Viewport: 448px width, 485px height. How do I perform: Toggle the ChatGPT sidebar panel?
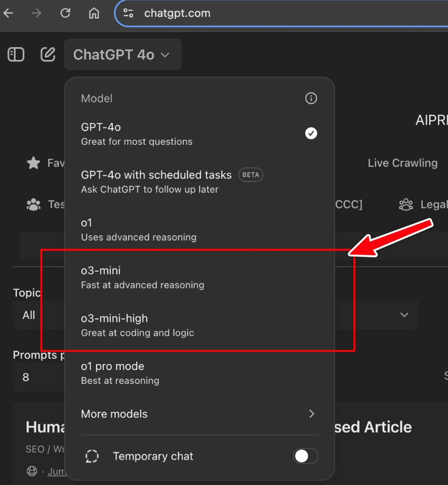tap(16, 55)
